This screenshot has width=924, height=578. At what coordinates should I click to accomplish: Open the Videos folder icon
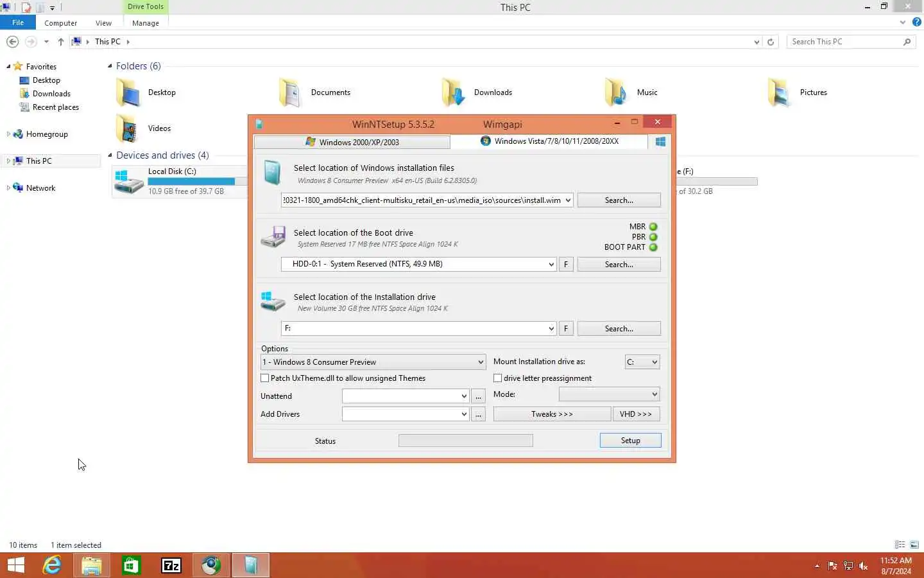pyautogui.click(x=127, y=128)
